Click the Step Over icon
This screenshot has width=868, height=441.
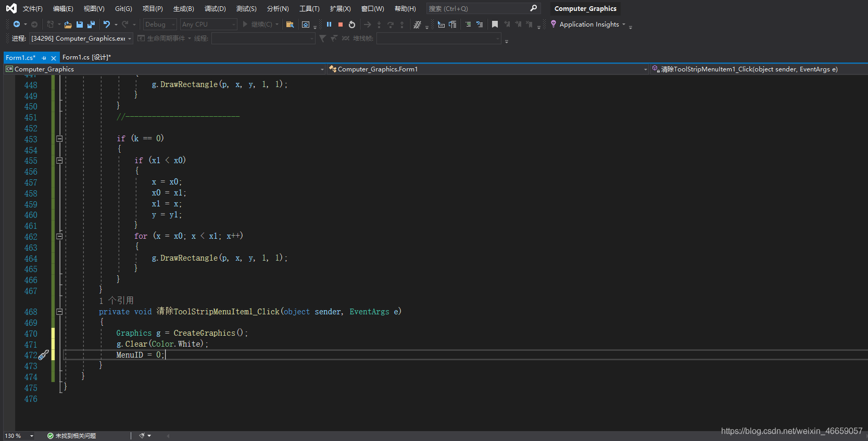(391, 24)
